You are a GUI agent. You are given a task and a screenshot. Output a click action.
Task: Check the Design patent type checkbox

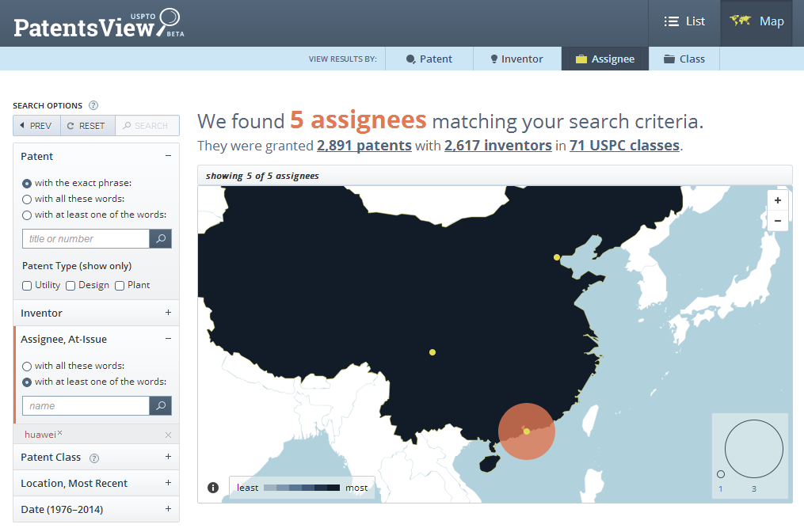(x=70, y=286)
